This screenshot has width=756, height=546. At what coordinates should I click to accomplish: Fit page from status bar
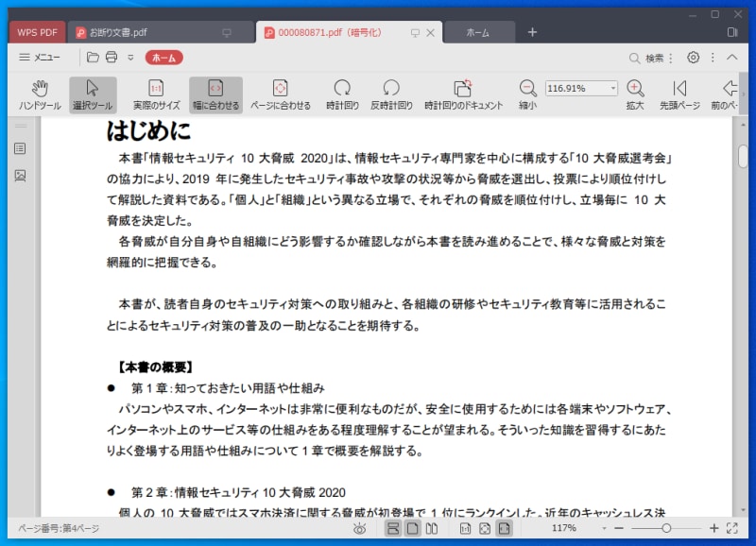pos(485,529)
